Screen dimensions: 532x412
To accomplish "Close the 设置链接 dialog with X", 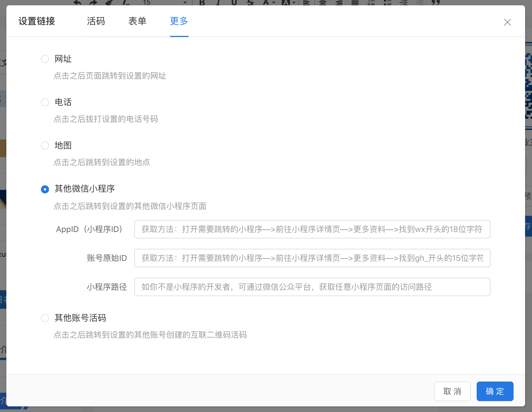I will [507, 22].
